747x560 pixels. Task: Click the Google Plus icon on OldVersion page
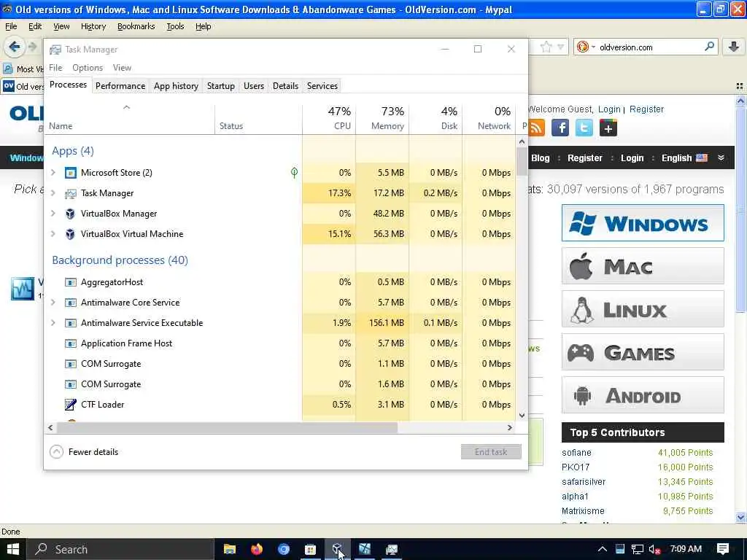click(x=608, y=128)
